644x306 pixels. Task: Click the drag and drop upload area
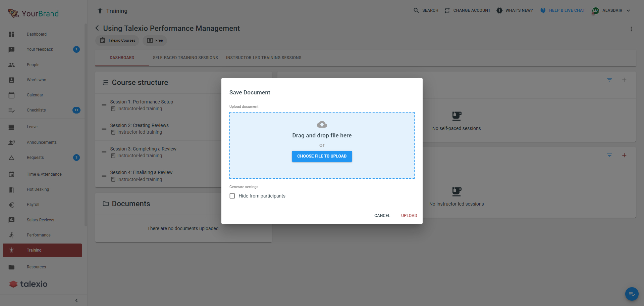click(322, 145)
